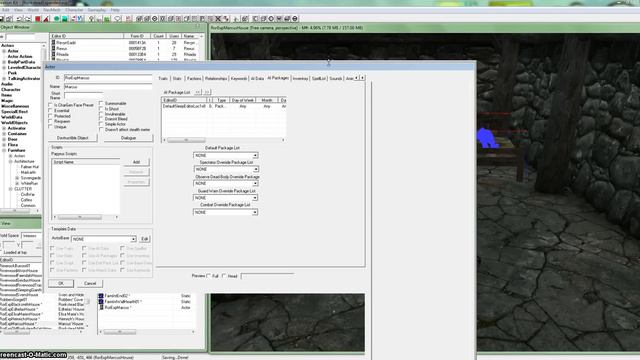Click the green landscape toolbar icon
Image resolution: width=640 pixels, height=360 pixels.
pyautogui.click(x=107, y=19)
